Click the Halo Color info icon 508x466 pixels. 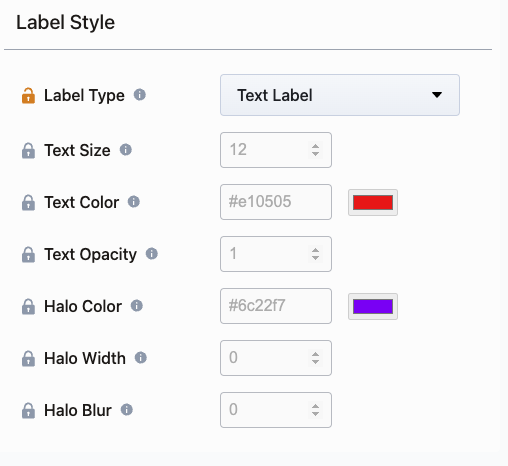(x=137, y=305)
